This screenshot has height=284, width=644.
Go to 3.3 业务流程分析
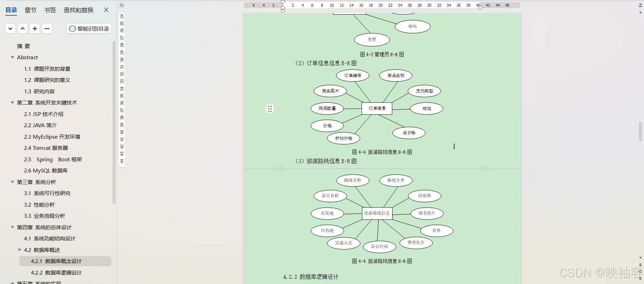pos(45,216)
